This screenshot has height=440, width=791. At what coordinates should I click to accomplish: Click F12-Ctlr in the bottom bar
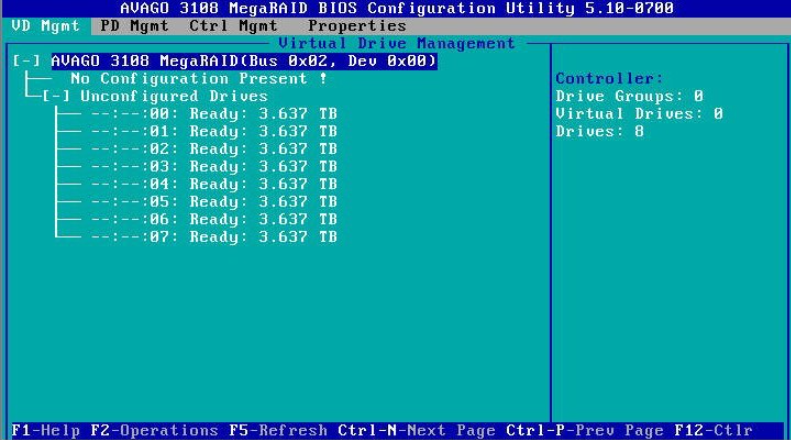coord(713,430)
